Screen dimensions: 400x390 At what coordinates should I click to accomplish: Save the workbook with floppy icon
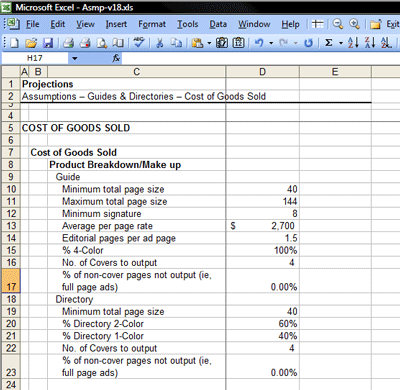coord(48,43)
